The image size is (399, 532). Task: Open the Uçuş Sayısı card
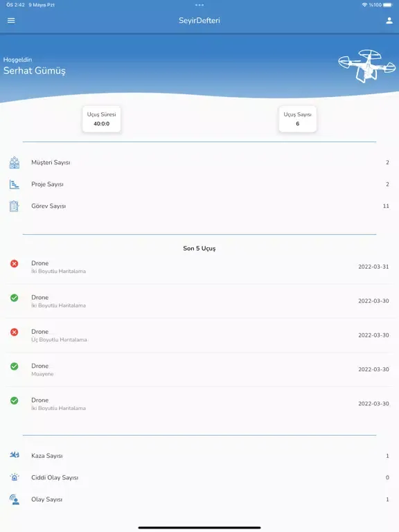298,119
